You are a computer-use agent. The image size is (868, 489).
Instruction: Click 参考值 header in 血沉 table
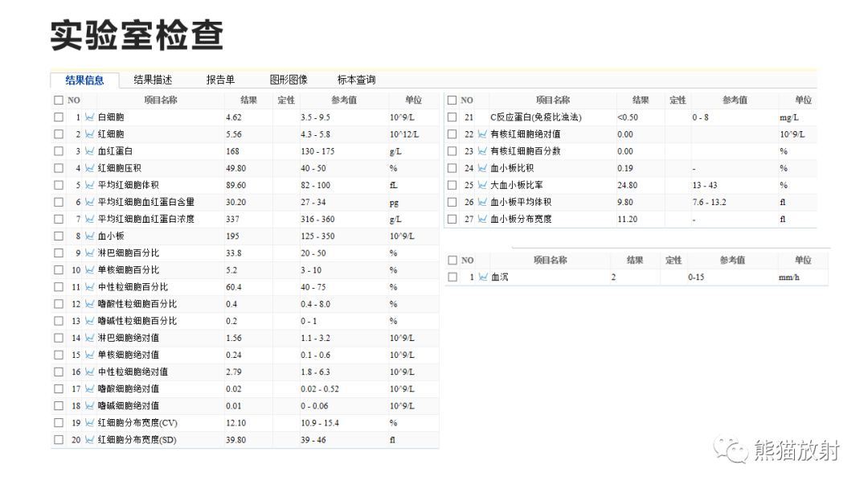click(x=732, y=261)
